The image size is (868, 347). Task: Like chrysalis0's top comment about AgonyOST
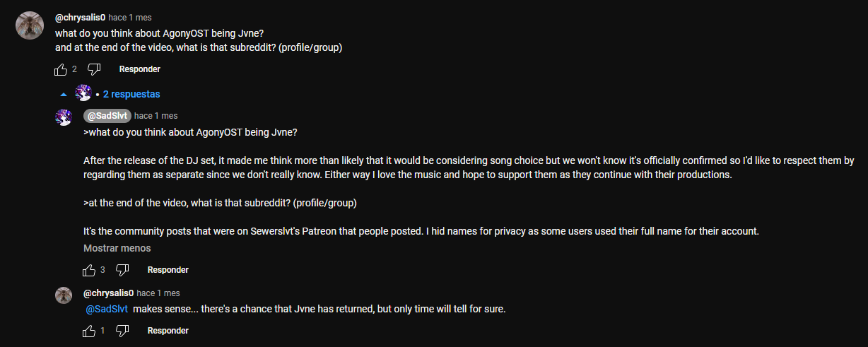coord(61,69)
